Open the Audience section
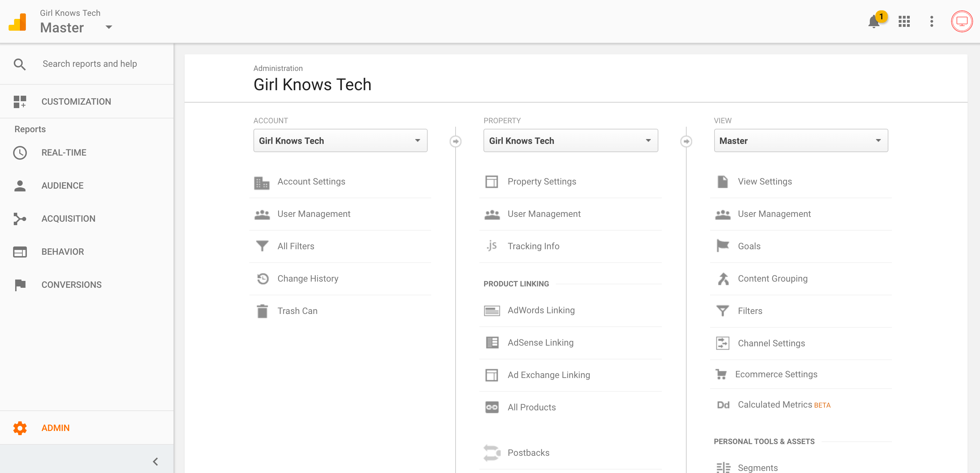This screenshot has height=473, width=980. (x=63, y=186)
